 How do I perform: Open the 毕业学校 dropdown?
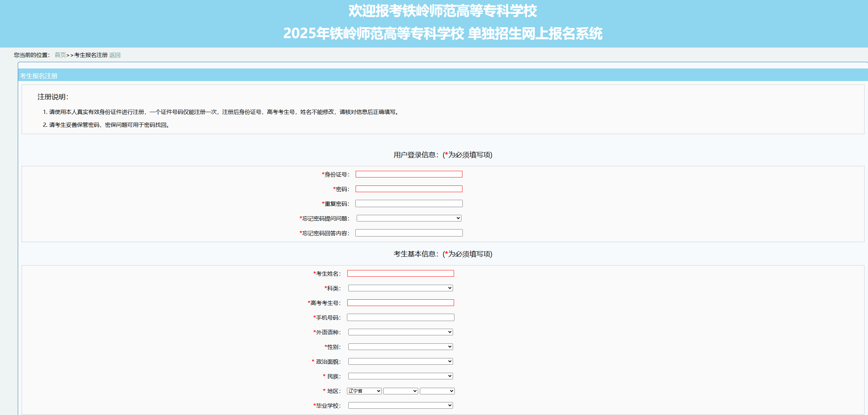[401, 405]
